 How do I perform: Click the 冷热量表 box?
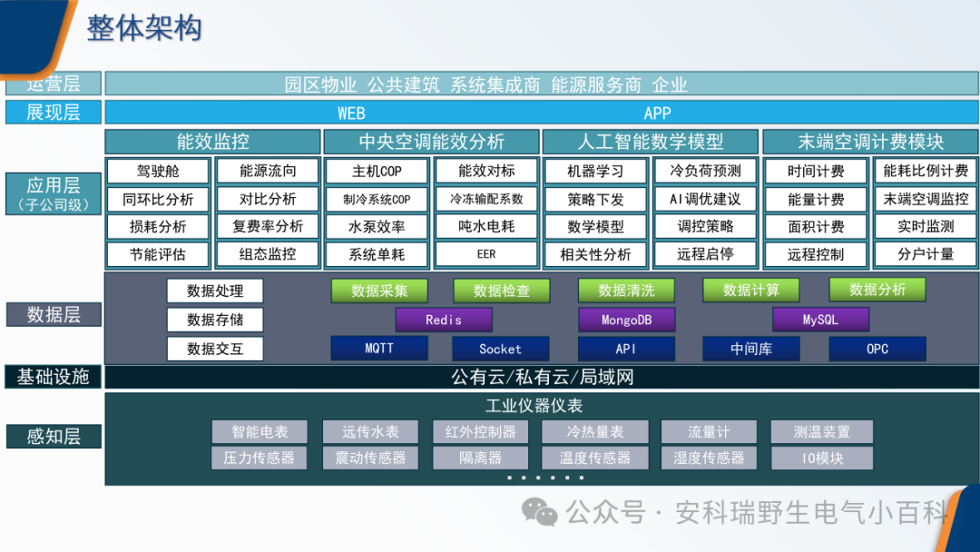[x=595, y=432]
